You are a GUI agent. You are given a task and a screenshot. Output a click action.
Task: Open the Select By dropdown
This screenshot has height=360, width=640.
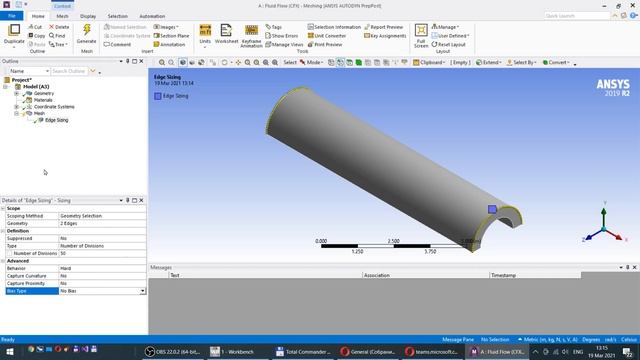tap(522, 62)
